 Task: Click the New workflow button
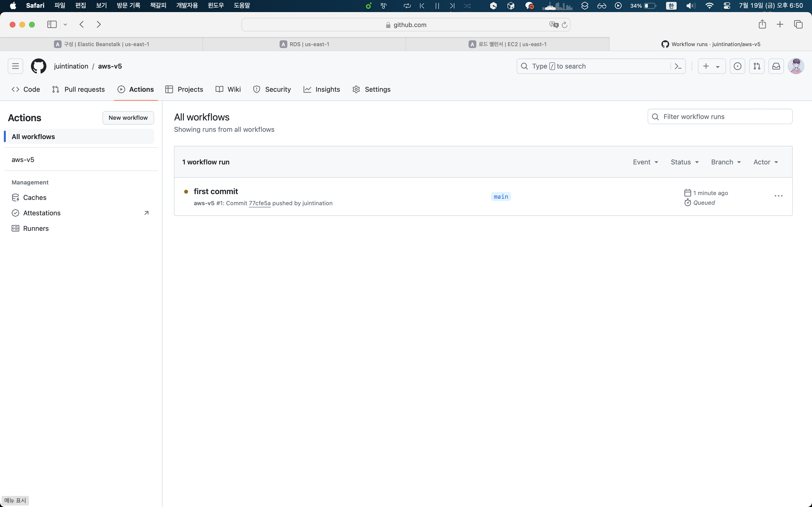[128, 118]
